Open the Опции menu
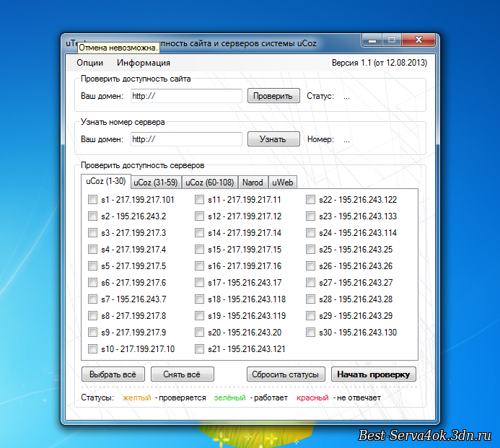The width and height of the screenshot is (500, 448). (89, 63)
